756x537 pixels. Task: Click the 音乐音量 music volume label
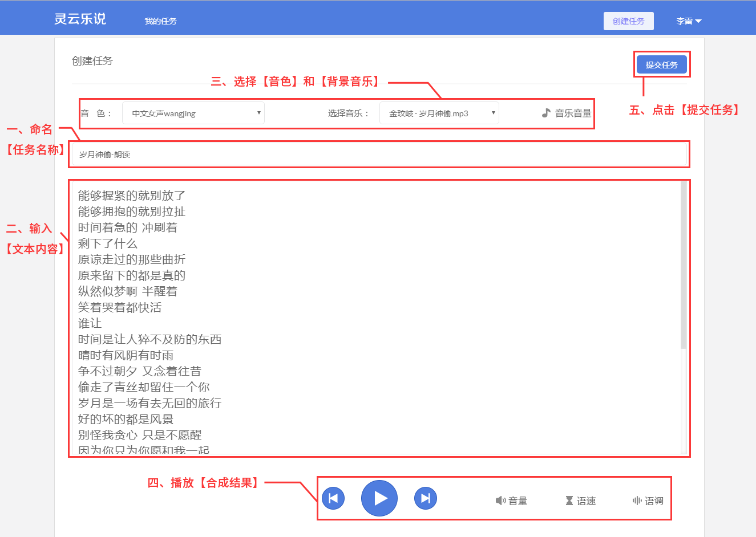click(573, 113)
